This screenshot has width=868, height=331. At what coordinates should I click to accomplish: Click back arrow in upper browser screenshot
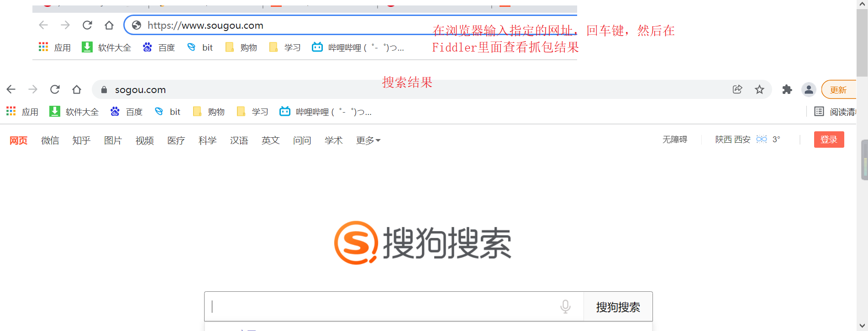point(43,25)
